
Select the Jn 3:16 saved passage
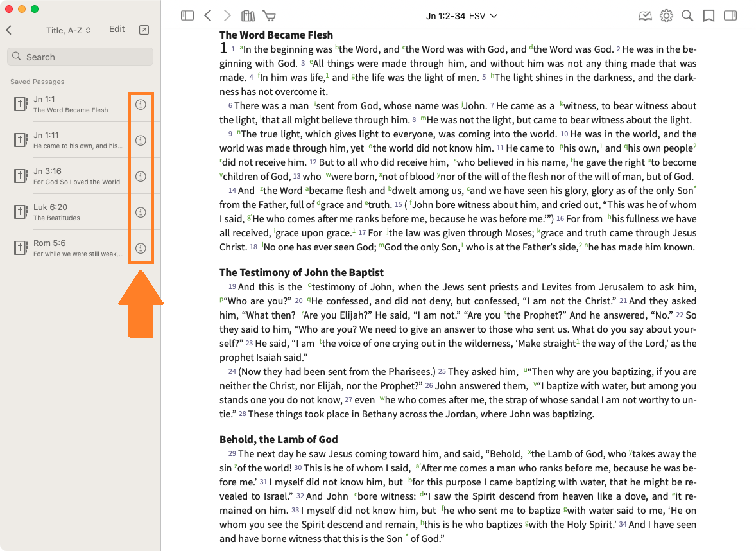71,176
